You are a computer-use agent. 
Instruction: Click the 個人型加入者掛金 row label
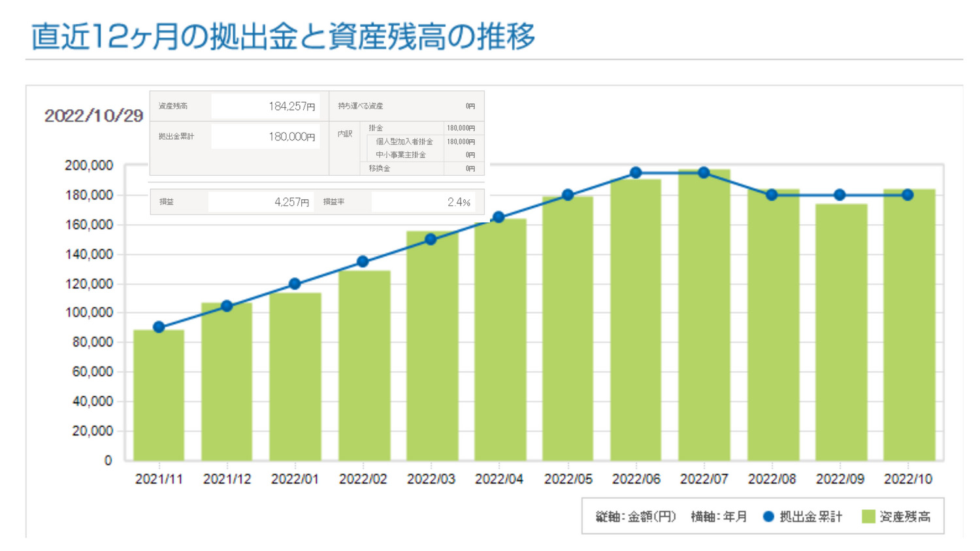point(404,141)
